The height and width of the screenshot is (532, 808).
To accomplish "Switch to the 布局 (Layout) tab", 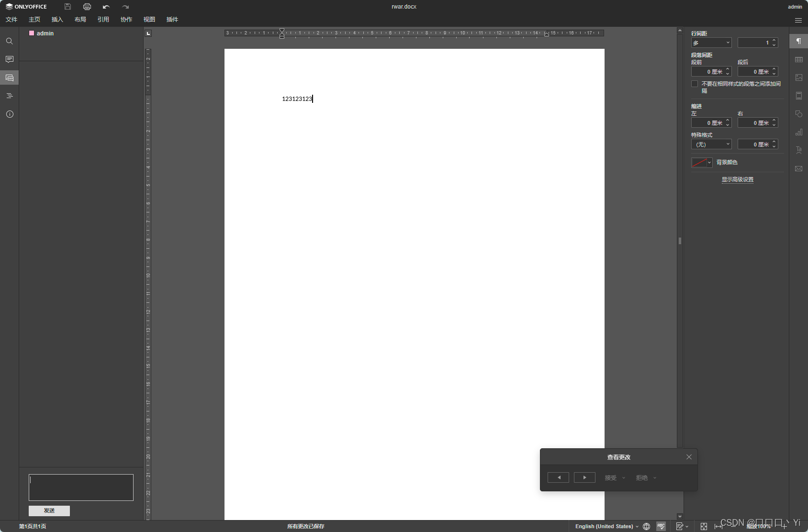I will coord(80,20).
